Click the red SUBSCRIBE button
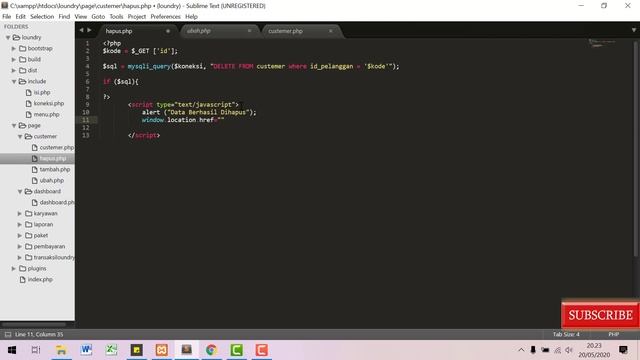This screenshot has width=640, height=360. (600, 315)
